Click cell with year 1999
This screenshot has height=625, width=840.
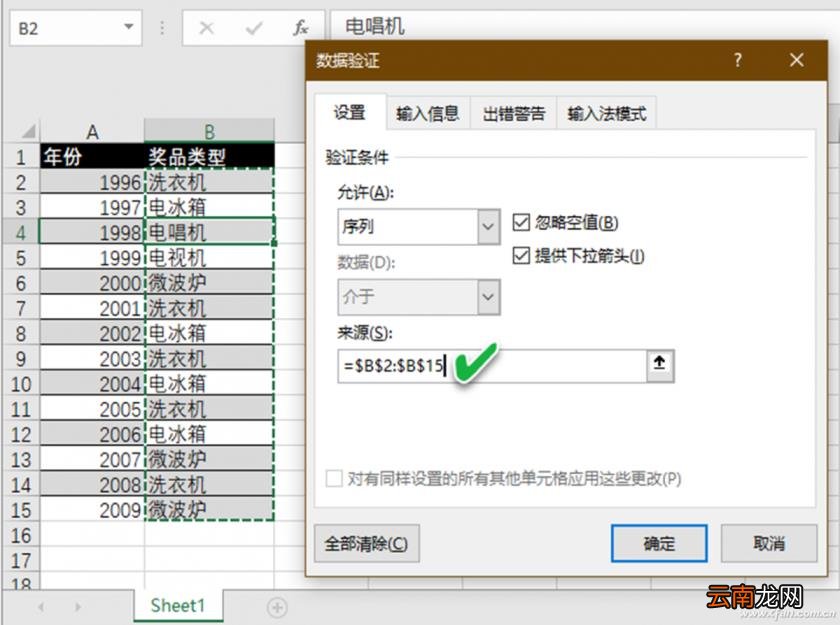click(x=92, y=258)
